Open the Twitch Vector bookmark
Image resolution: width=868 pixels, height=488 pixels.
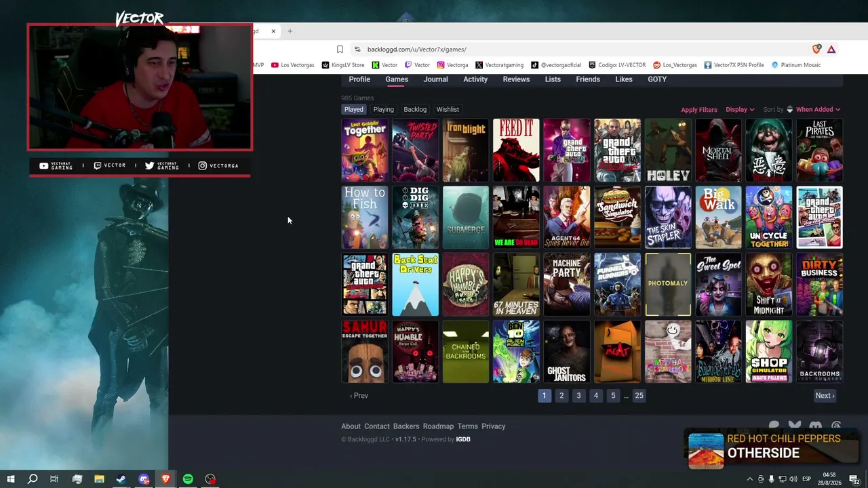[x=417, y=65]
